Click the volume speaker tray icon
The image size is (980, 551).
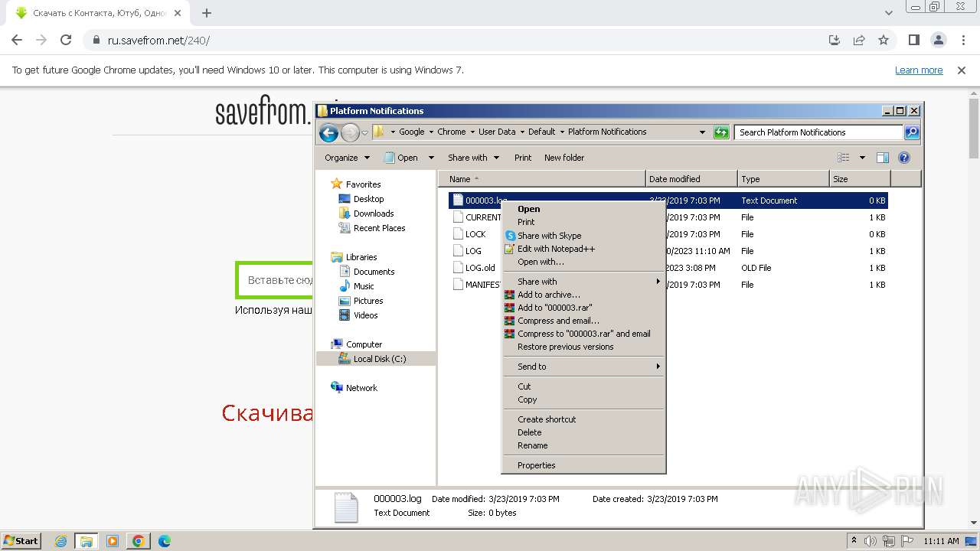pos(871,541)
